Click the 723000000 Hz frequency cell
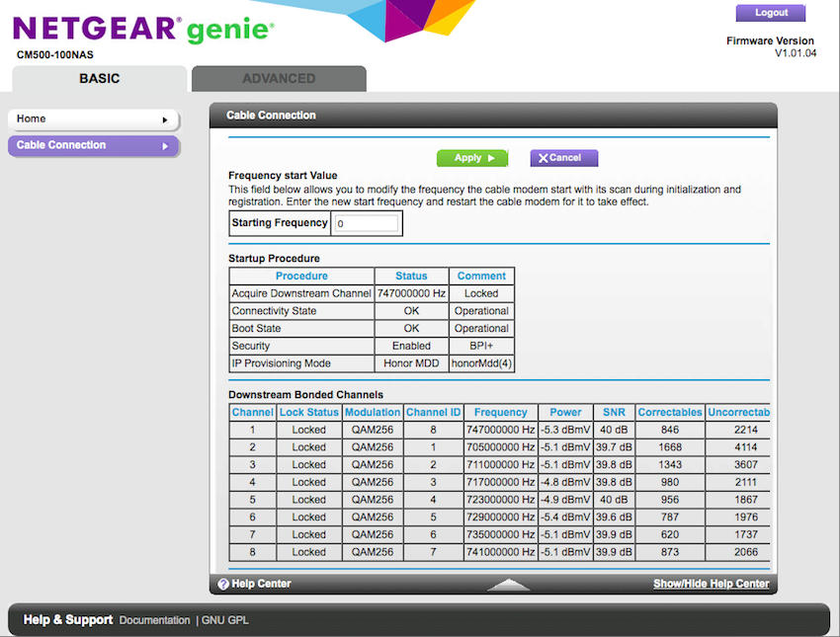 (x=500, y=500)
